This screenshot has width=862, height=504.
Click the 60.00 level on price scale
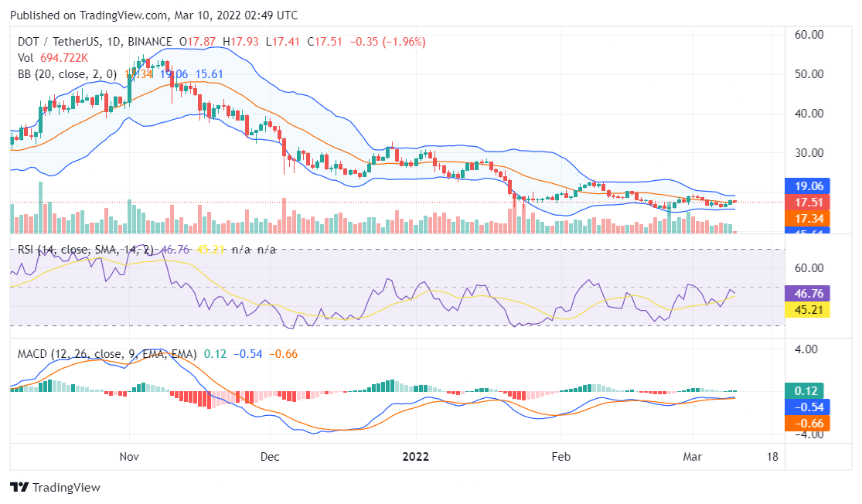coord(807,35)
